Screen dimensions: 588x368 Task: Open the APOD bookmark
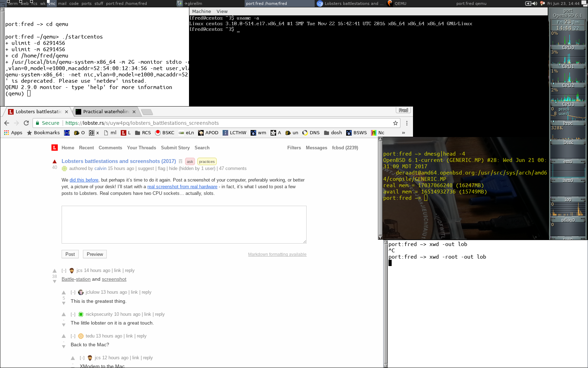[208, 132]
